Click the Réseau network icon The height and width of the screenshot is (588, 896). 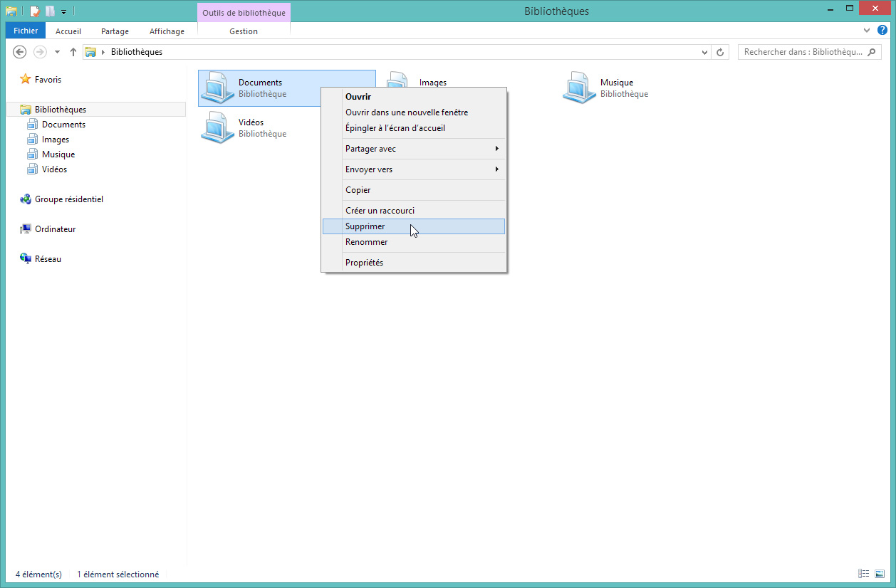[x=26, y=259]
